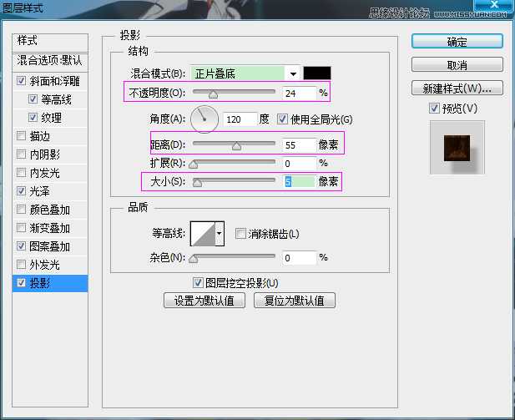This screenshot has width=515, height=420.
Task: Toggle 使用全局光 checkbox
Action: 282,119
